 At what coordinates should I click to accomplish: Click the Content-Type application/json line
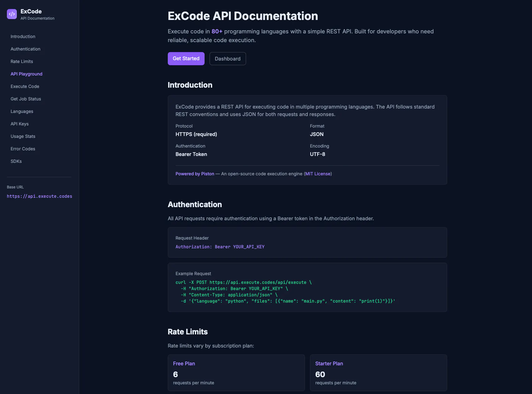click(x=229, y=295)
